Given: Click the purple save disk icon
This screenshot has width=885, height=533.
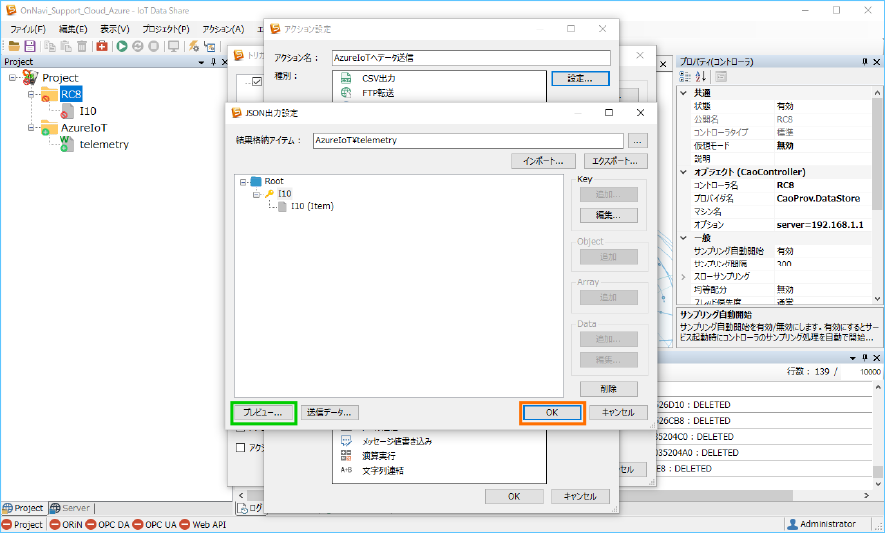Looking at the screenshot, I should [x=30, y=46].
